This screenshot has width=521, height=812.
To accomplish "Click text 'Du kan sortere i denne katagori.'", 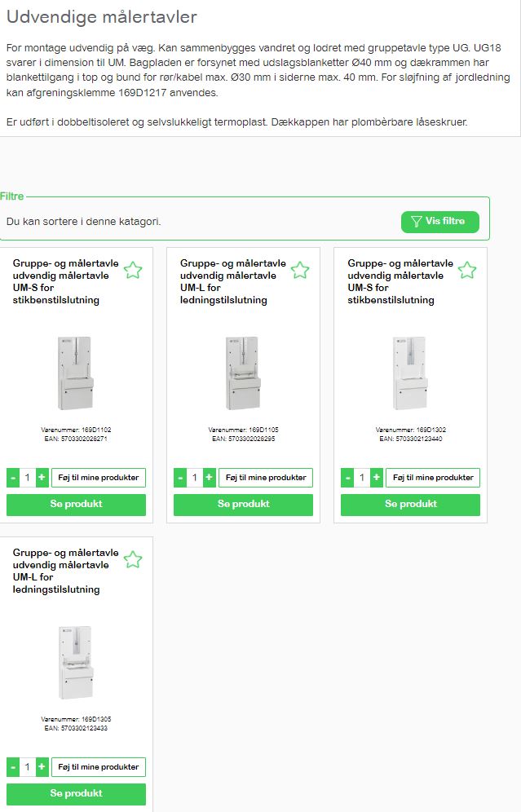I will click(83, 222).
